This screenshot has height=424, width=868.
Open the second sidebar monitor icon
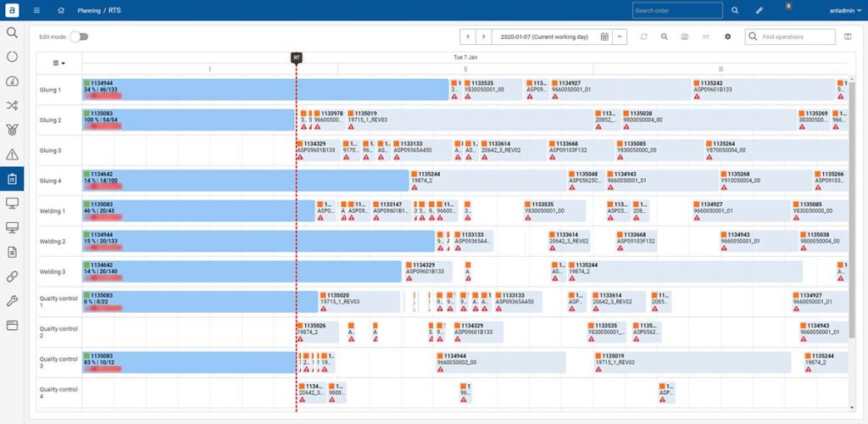pyautogui.click(x=12, y=227)
